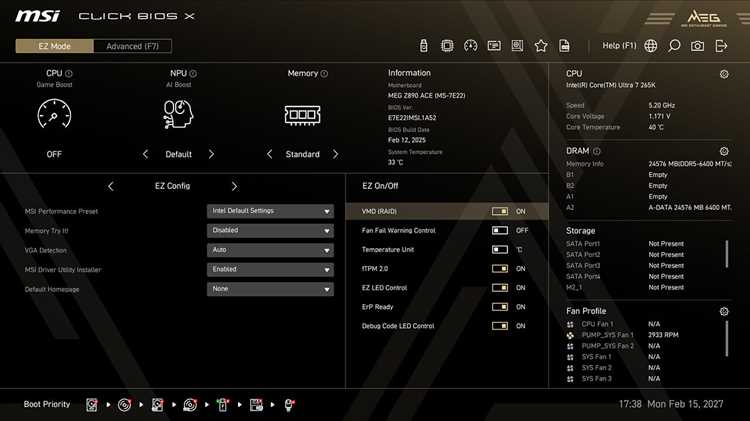Click the right arrow next to NPU Default
750x421 pixels.
[211, 154]
